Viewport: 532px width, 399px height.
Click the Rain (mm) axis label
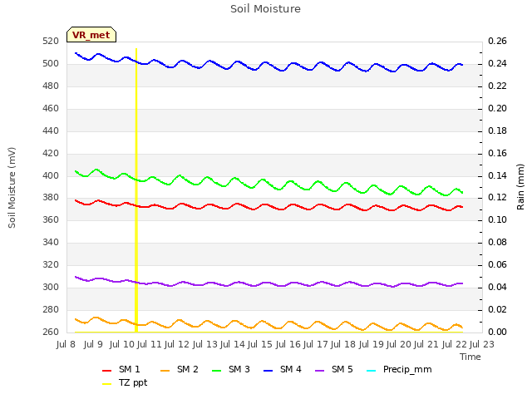(520, 187)
